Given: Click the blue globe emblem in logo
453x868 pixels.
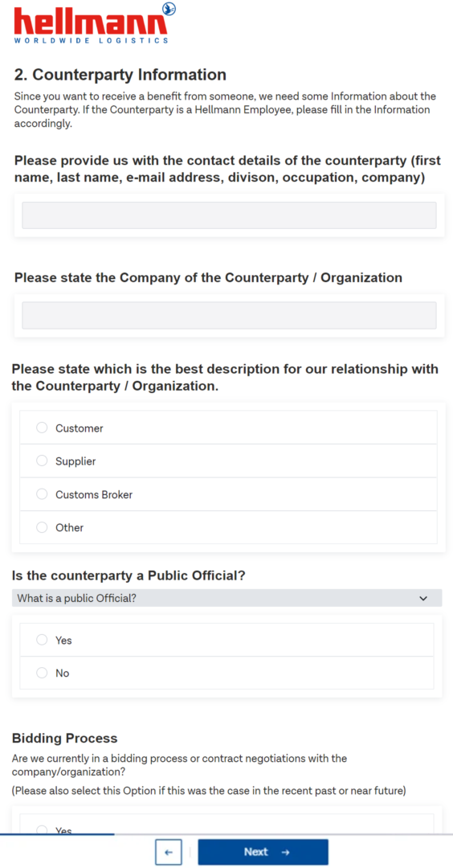Looking at the screenshot, I should [x=169, y=9].
